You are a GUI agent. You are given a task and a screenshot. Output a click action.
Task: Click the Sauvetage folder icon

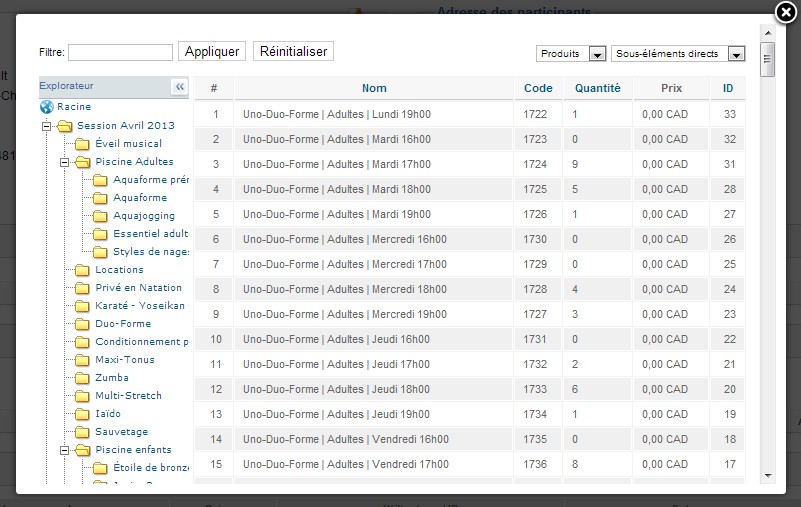click(83, 432)
